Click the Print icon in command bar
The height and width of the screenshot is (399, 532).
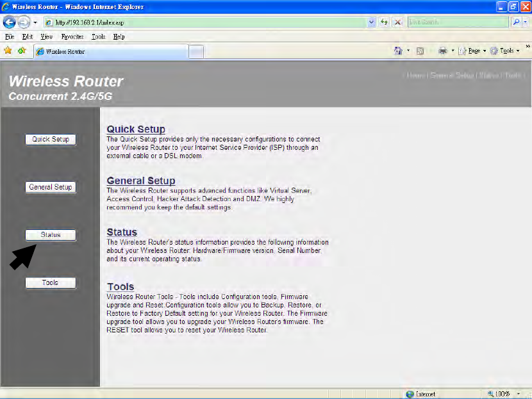443,51
